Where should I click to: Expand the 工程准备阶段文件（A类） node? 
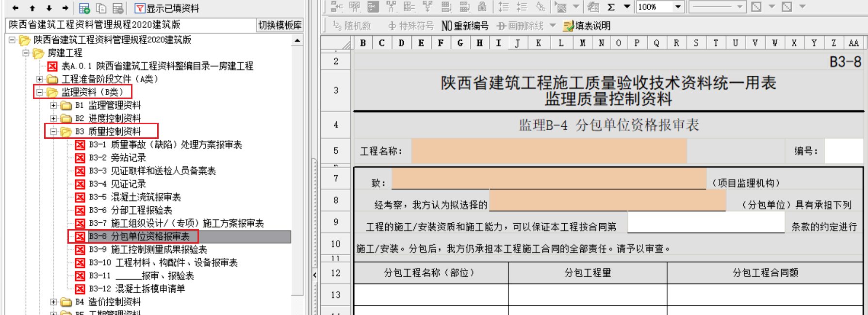40,79
